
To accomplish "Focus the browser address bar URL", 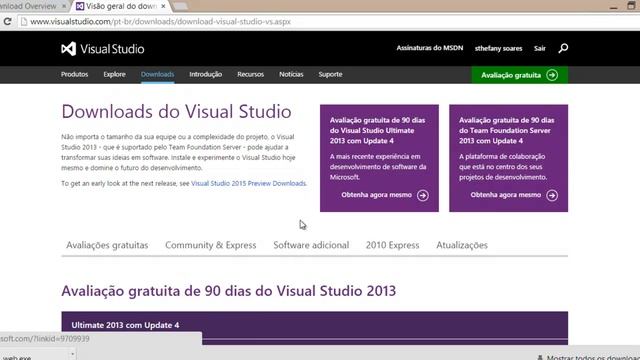I will pyautogui.click(x=160, y=22).
